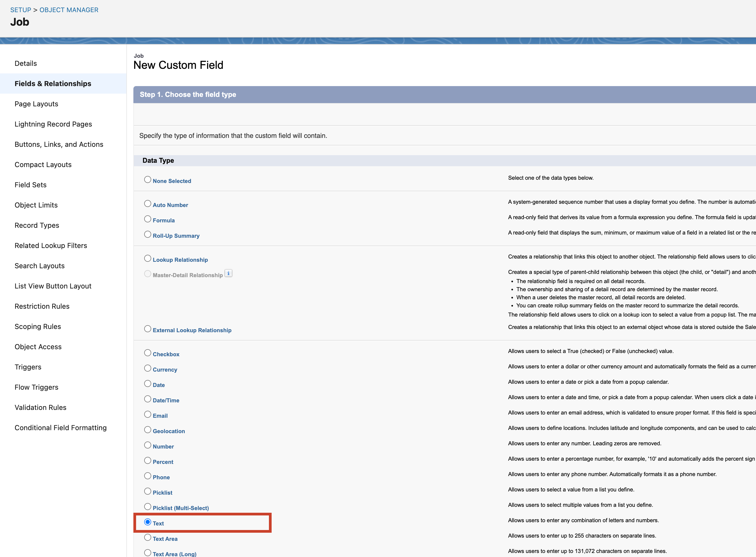
Task: Click the Master-Detail Relationship info icon
Action: [229, 273]
